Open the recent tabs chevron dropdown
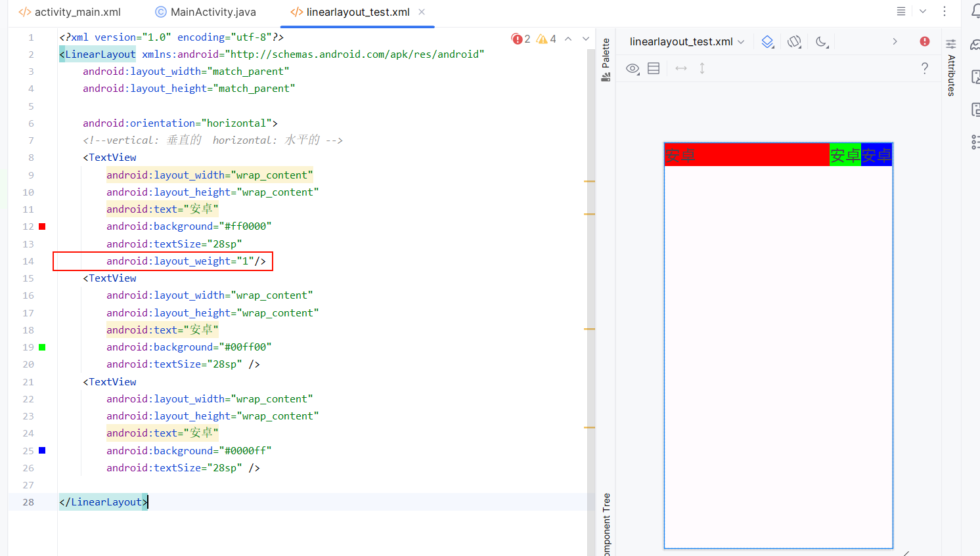Screen dimensions: 980x556 point(923,11)
